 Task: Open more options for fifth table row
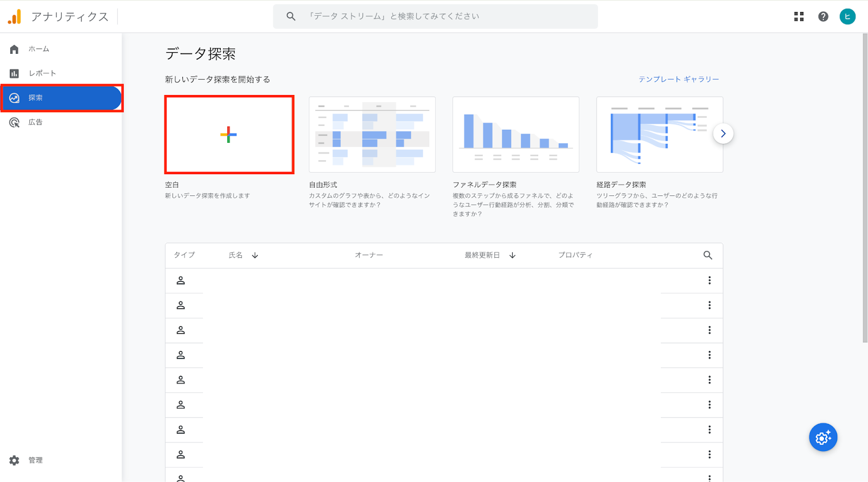710,380
